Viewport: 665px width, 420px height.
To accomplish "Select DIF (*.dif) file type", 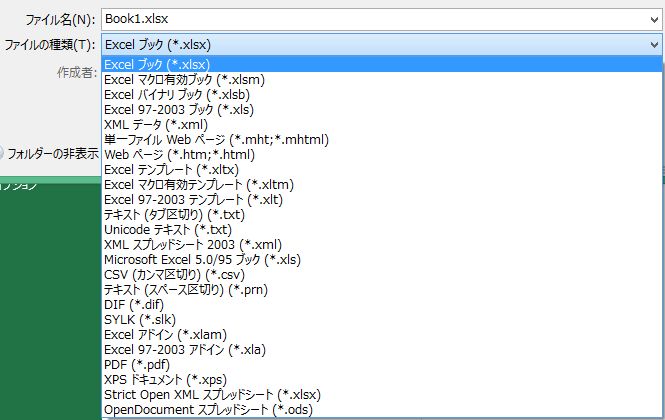I will pyautogui.click(x=382, y=305).
